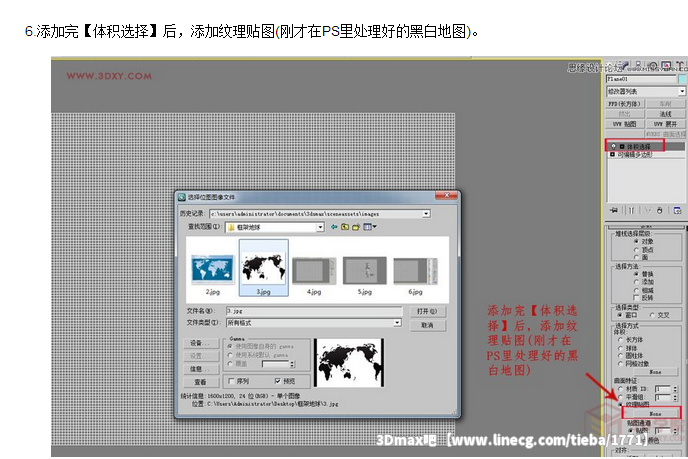Select 材质 ID surface feature radio
The image size is (688, 459).
pyautogui.click(x=620, y=389)
